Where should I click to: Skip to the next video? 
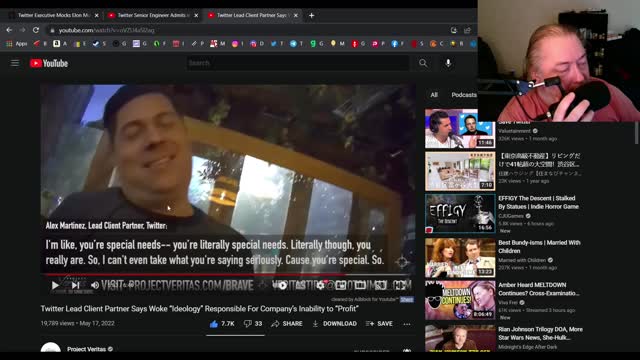coord(75,285)
